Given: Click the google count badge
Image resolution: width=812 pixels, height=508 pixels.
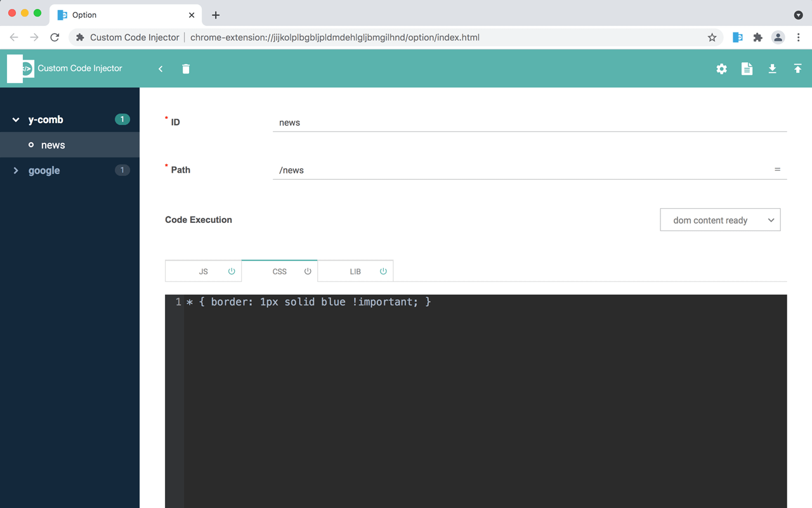Looking at the screenshot, I should [x=122, y=170].
